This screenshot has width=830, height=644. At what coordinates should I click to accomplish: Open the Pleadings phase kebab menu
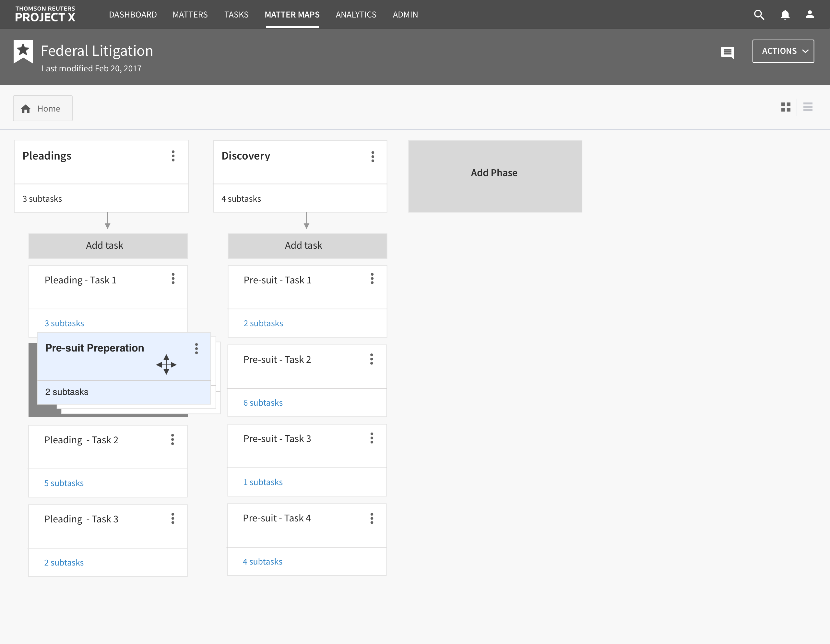[x=173, y=156]
